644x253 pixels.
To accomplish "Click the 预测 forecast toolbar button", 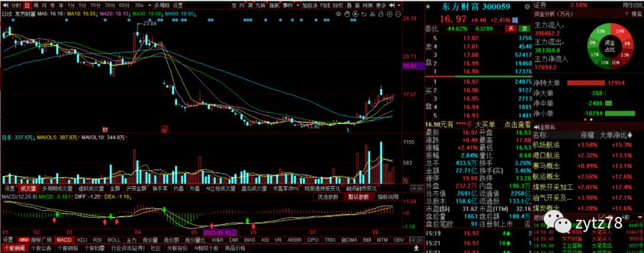I will click(x=368, y=5).
